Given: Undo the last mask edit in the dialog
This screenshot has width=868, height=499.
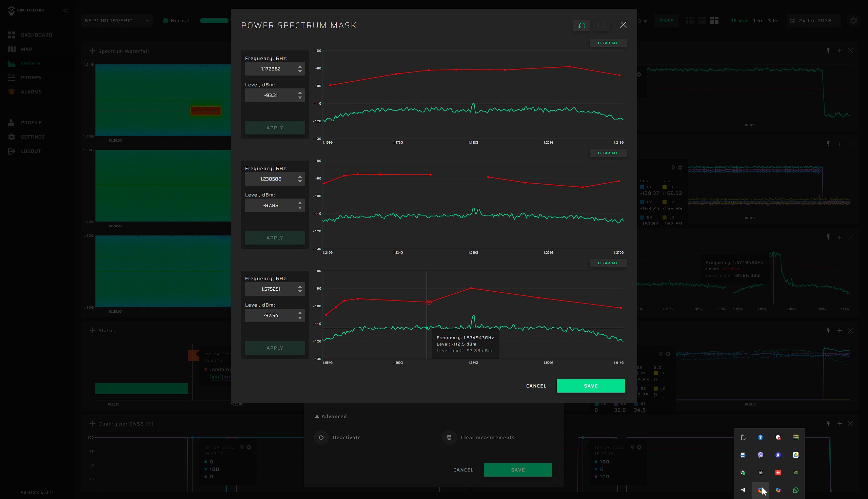Looking at the screenshot, I should point(581,25).
